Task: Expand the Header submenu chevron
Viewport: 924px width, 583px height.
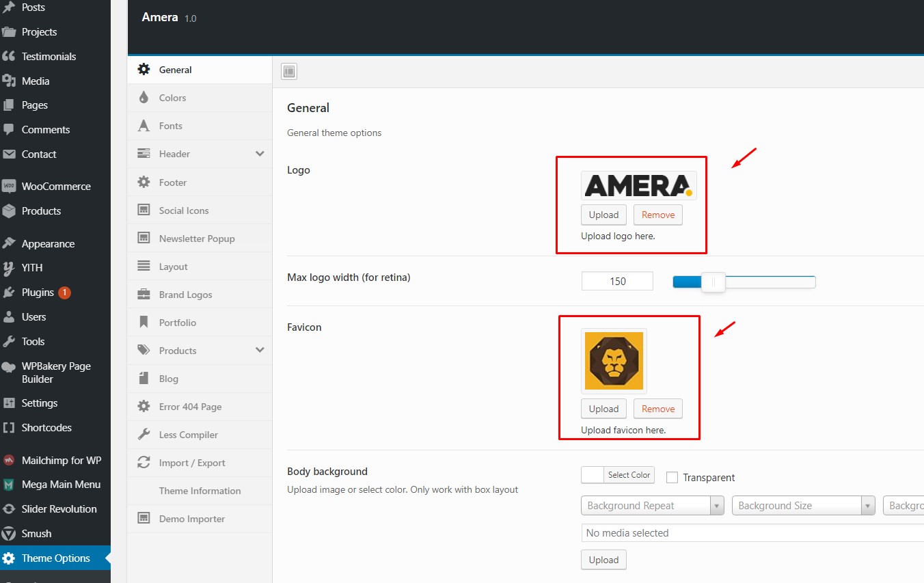Action: (260, 154)
